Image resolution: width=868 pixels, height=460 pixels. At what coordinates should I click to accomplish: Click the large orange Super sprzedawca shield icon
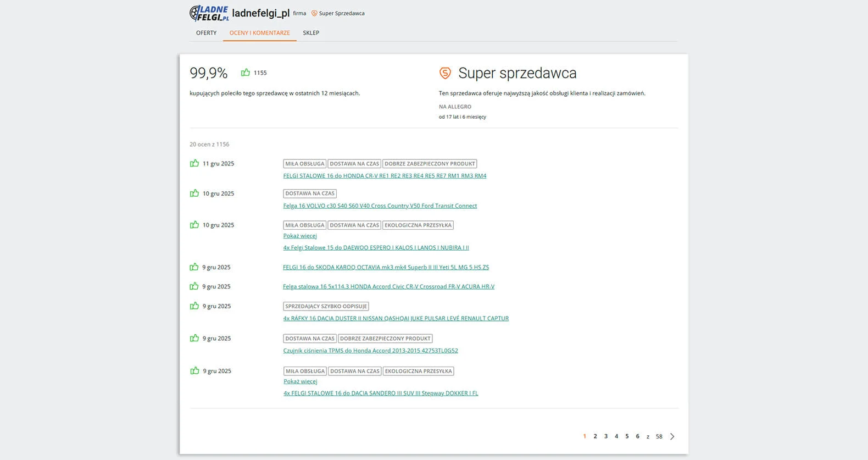pyautogui.click(x=445, y=73)
